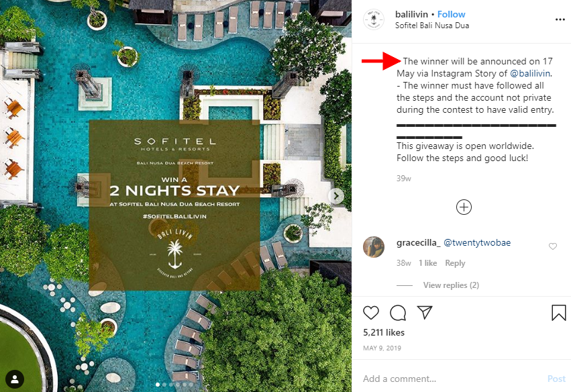This screenshot has width=571, height=392.
Task: Follow the balilivin account
Action: click(451, 14)
